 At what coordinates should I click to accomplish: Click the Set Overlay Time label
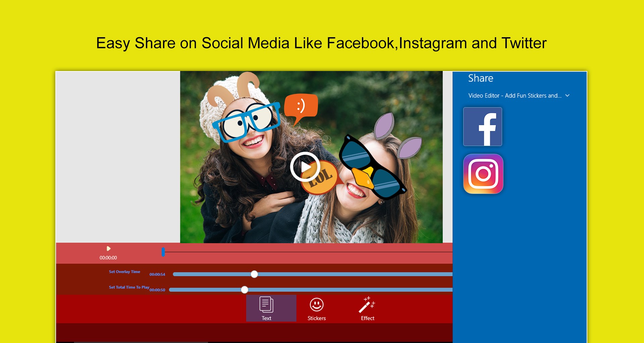pyautogui.click(x=124, y=272)
